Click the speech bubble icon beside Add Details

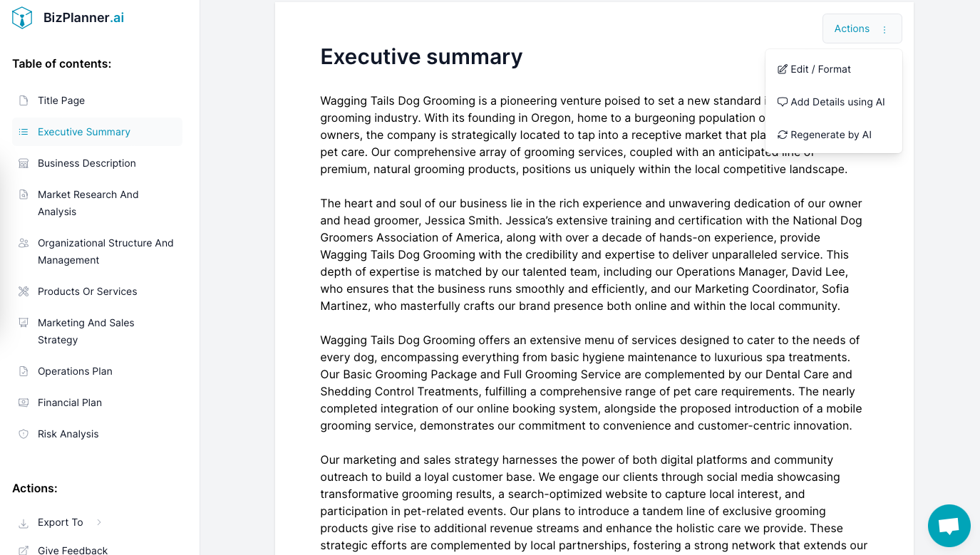[782, 102]
